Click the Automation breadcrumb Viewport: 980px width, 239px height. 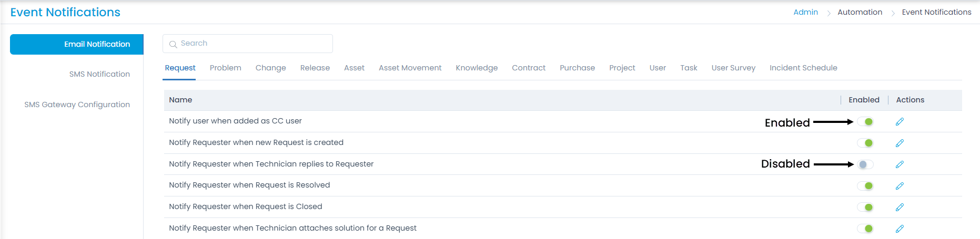(x=860, y=12)
